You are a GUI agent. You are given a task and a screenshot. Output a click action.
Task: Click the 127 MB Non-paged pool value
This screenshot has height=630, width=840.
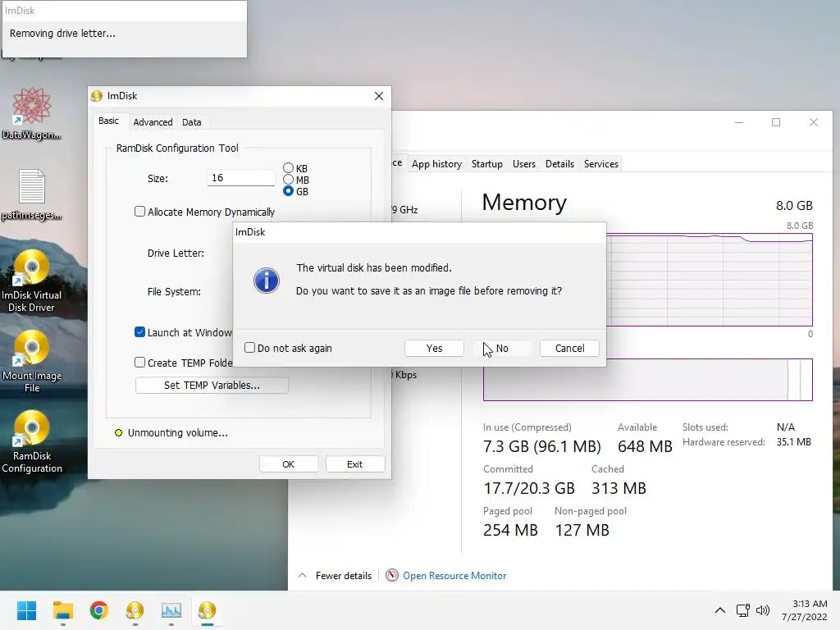tap(582, 531)
